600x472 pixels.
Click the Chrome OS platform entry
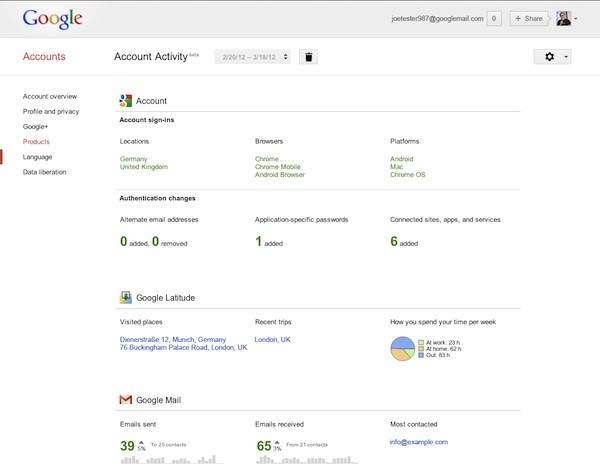tap(408, 175)
